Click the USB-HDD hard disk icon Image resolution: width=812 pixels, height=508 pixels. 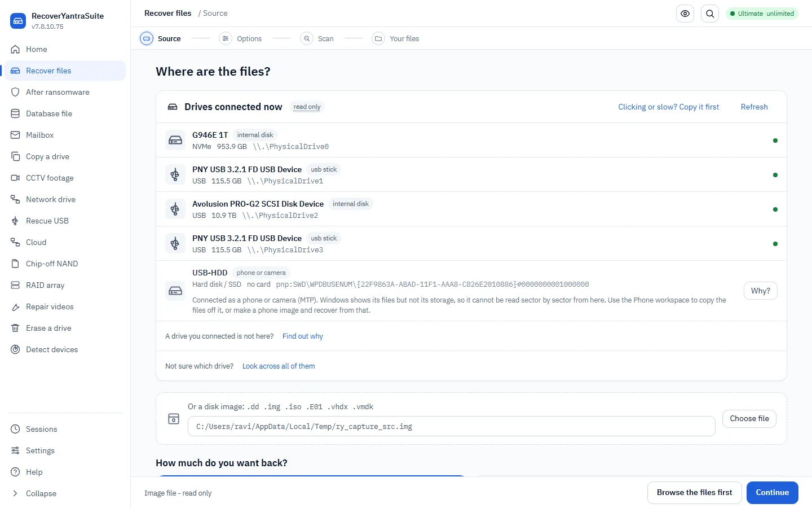(x=175, y=291)
